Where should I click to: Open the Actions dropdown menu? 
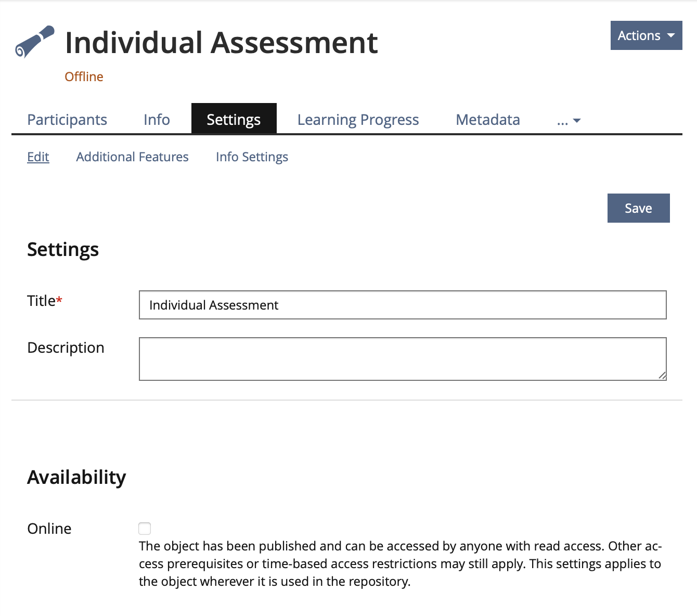[646, 35]
